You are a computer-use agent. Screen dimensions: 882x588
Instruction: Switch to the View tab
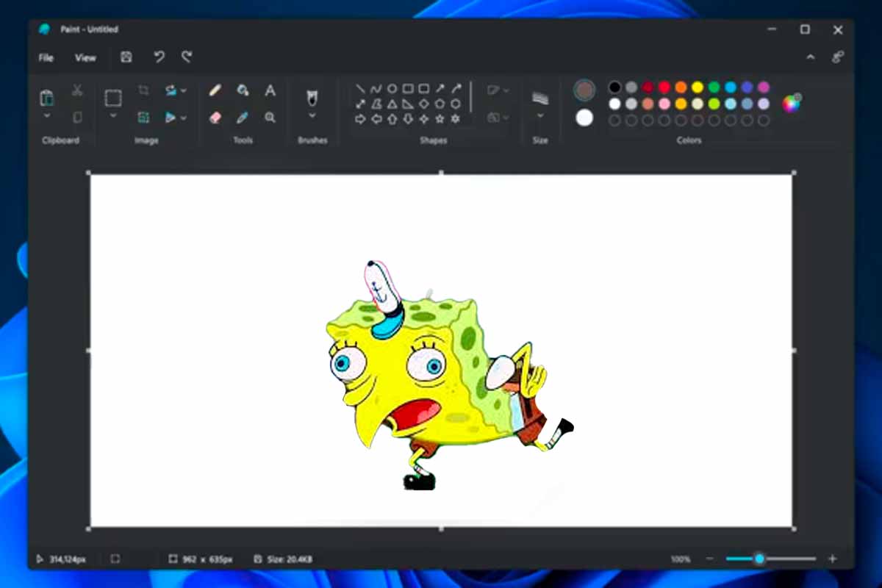[x=85, y=57]
